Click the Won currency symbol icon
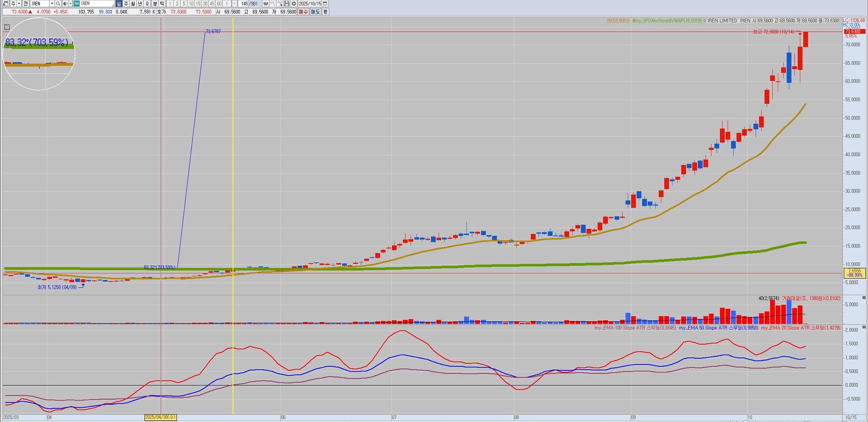The width and height of the screenshot is (868, 422). coord(266,4)
